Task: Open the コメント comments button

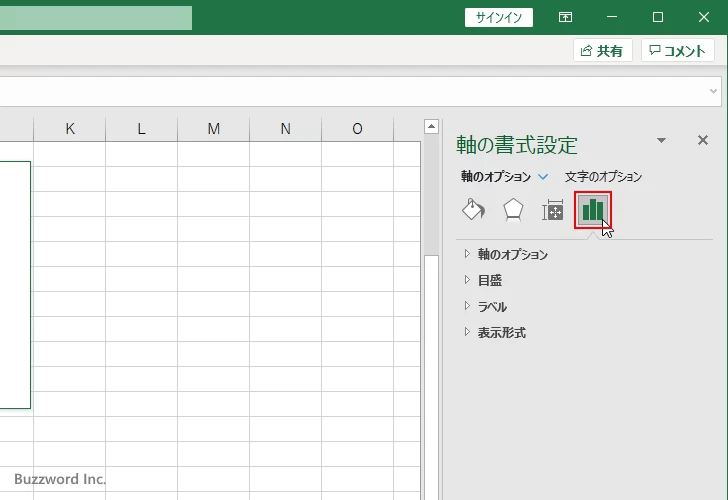Action: click(677, 50)
